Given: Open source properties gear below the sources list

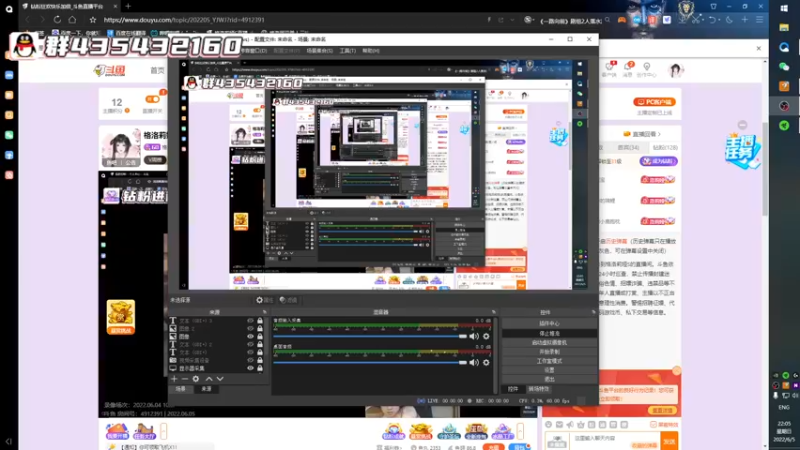Looking at the screenshot, I should [x=196, y=379].
